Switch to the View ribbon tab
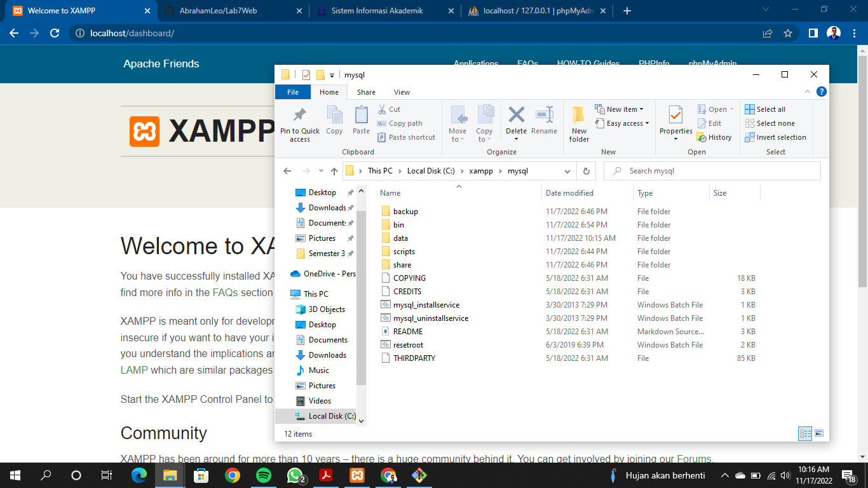This screenshot has width=868, height=488. click(402, 92)
